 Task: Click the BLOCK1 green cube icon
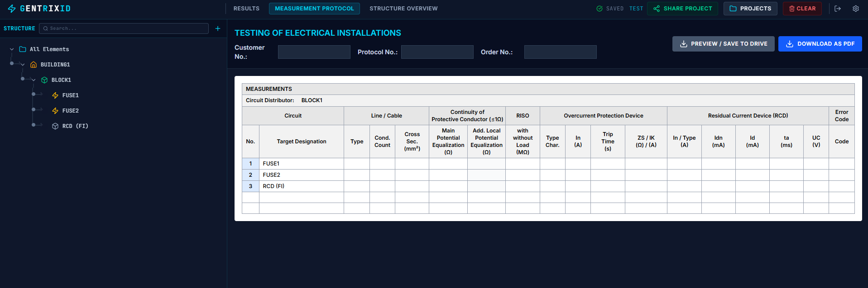click(44, 80)
